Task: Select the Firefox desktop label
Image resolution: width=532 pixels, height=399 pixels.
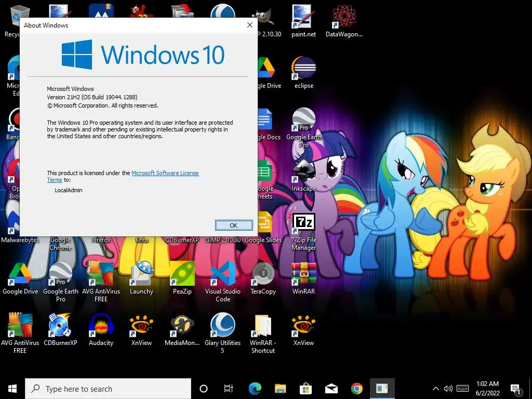Action: click(x=101, y=240)
